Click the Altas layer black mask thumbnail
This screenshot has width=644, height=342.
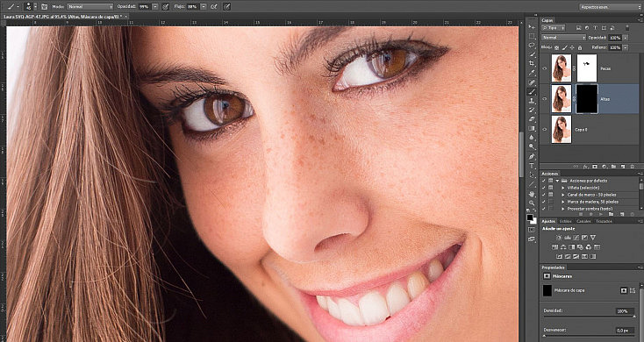point(586,98)
